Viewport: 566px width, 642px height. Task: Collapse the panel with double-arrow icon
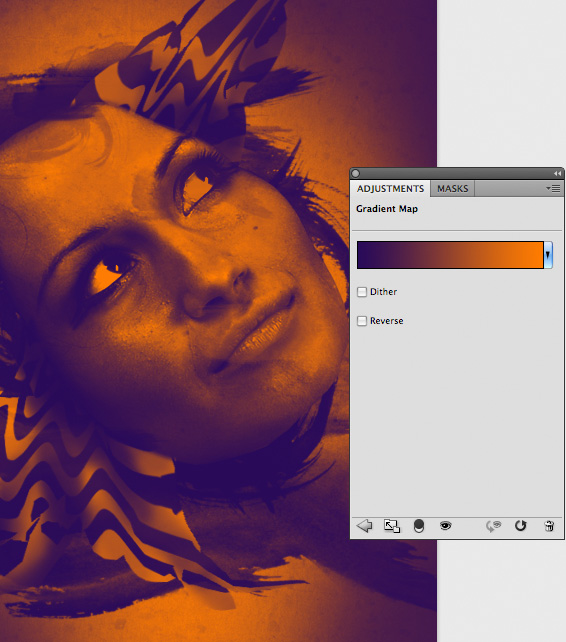click(x=557, y=173)
